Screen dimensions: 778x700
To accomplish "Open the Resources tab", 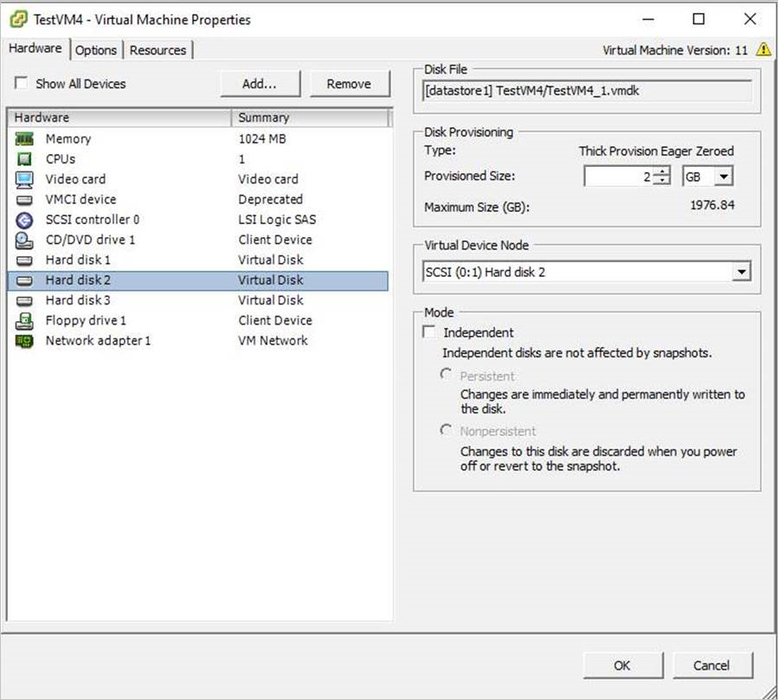I will [158, 49].
